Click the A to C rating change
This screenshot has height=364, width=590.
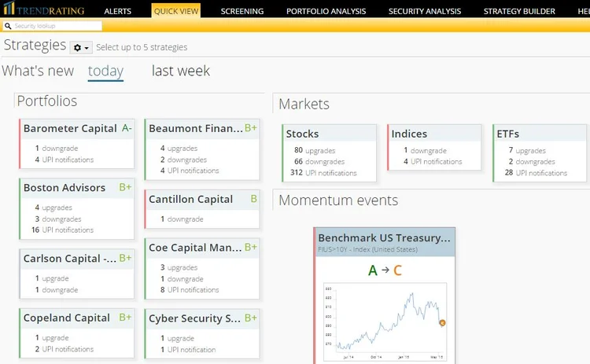click(385, 270)
